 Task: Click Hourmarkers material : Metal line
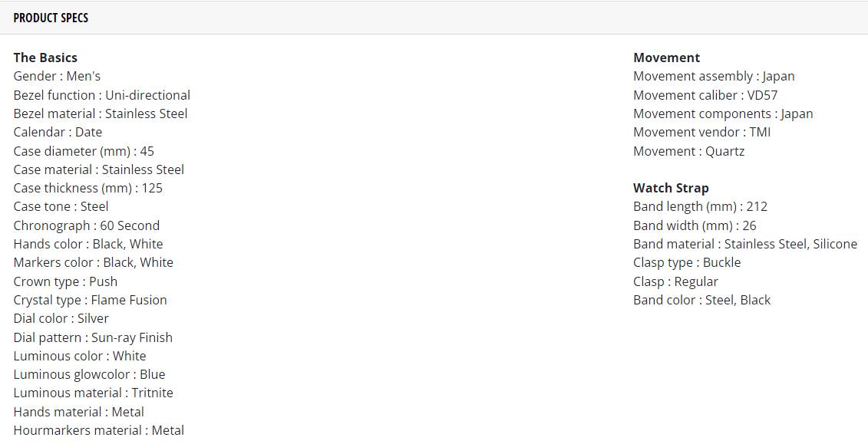pyautogui.click(x=98, y=430)
